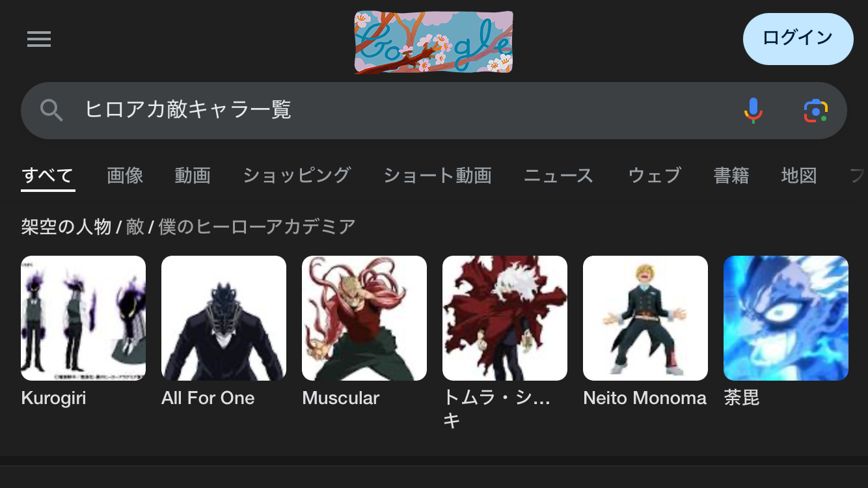
Task: Click the 僕のヒーローアカデミア breadcrumb link
Action: click(x=257, y=227)
